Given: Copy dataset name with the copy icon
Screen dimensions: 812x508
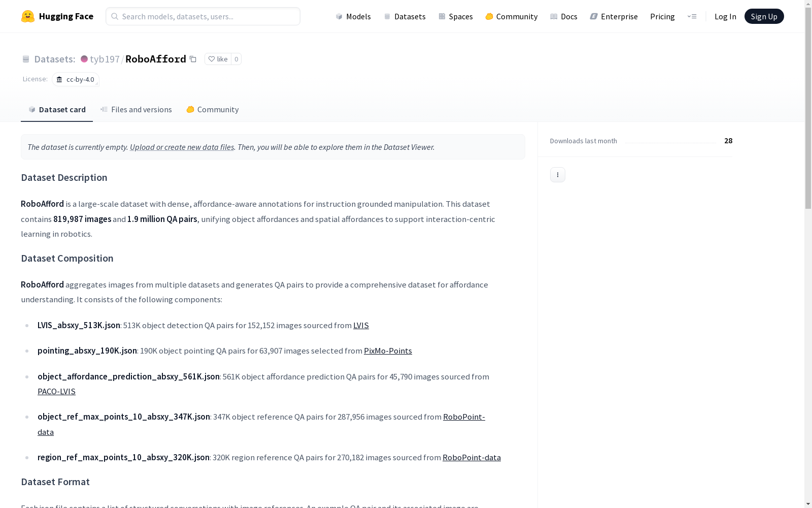Looking at the screenshot, I should tap(193, 59).
